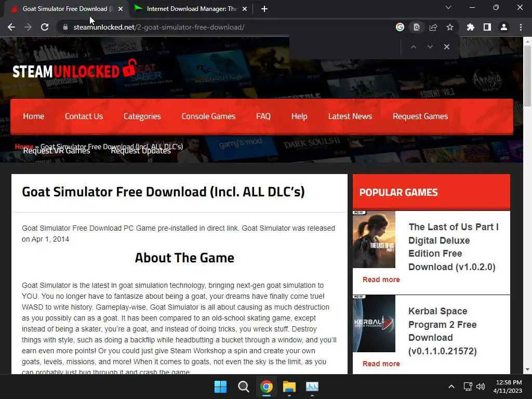
Task: Click the SteamUnlocked logo
Action: tap(75, 70)
